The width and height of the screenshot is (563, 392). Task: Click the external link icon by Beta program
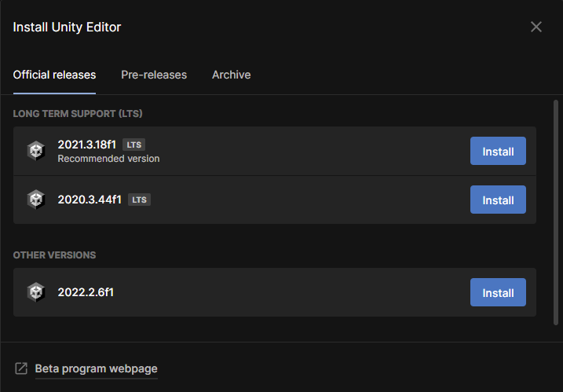point(21,368)
